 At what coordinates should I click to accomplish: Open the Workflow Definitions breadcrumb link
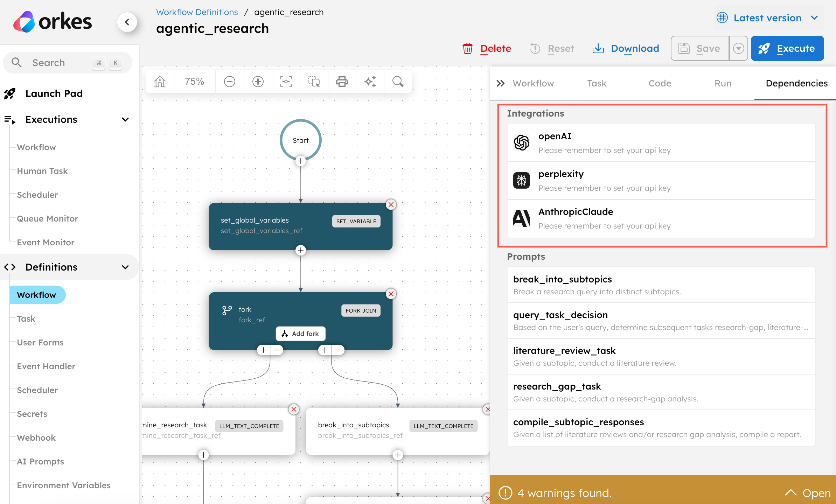[197, 12]
